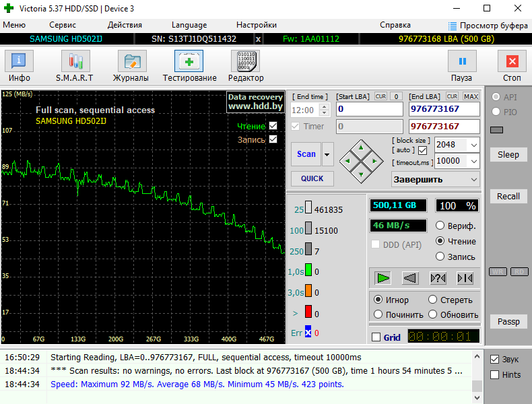The image size is (532, 404).
Task: Uncheck the Чтение graph checkbox
Action: click(273, 126)
